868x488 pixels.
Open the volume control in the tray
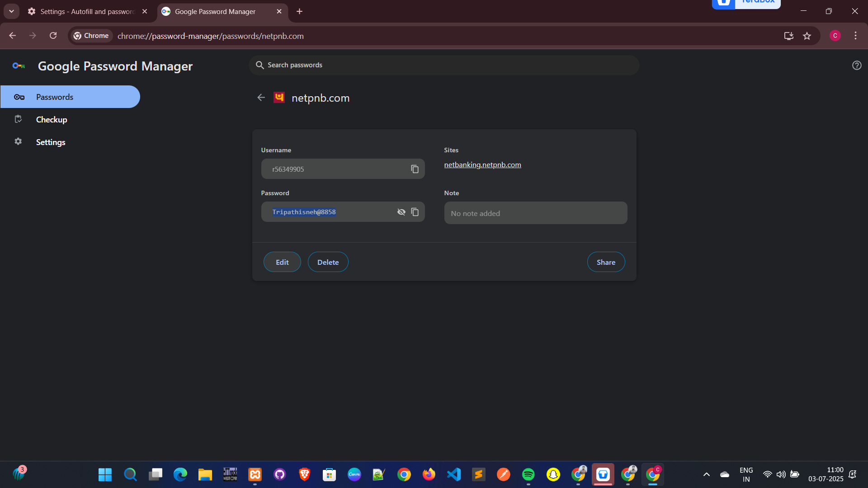coord(781,474)
